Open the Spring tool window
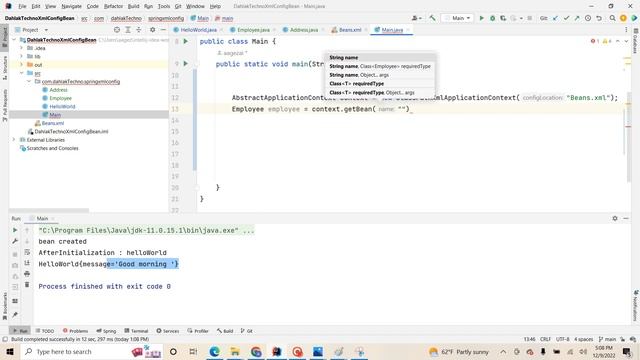 point(107,331)
